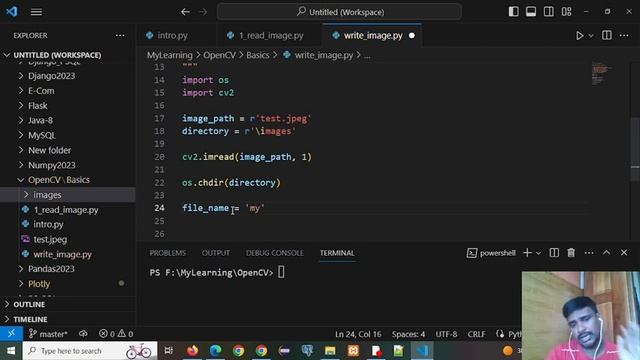Click unsaved dot on write_image.py tab
The height and width of the screenshot is (360, 640).
click(412, 36)
